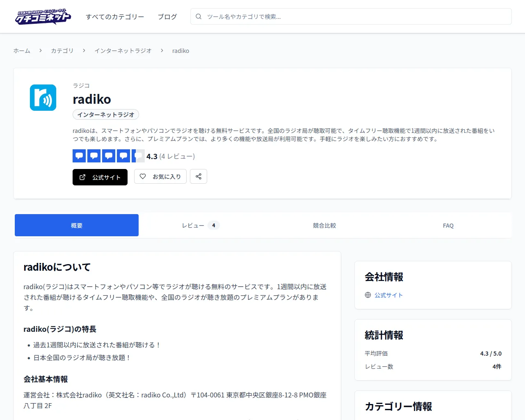Click the fourth rating speech-bubble icon

[x=123, y=156]
